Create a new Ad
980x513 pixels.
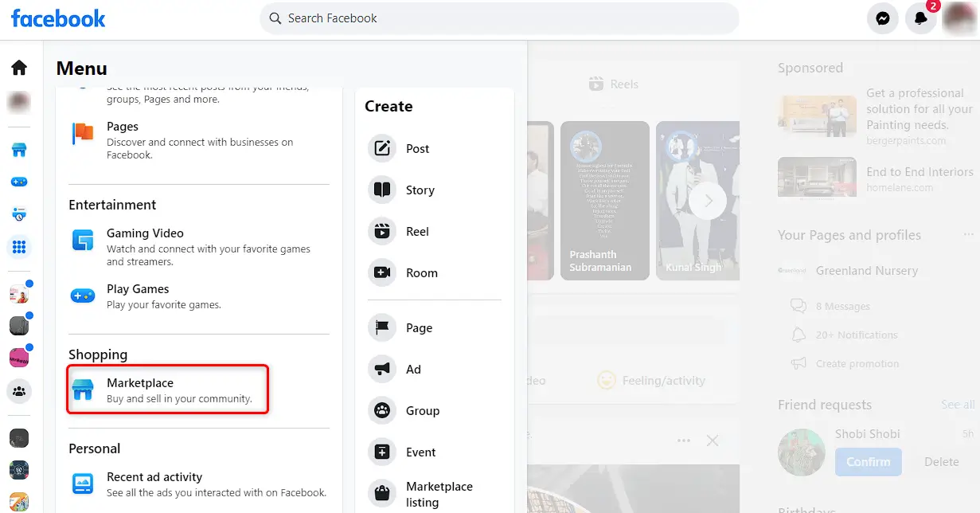pos(435,369)
